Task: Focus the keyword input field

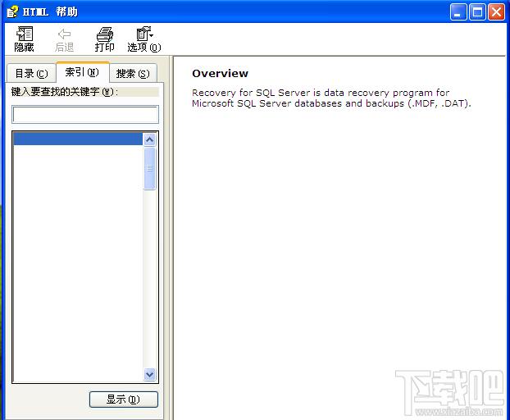Action: tap(85, 115)
